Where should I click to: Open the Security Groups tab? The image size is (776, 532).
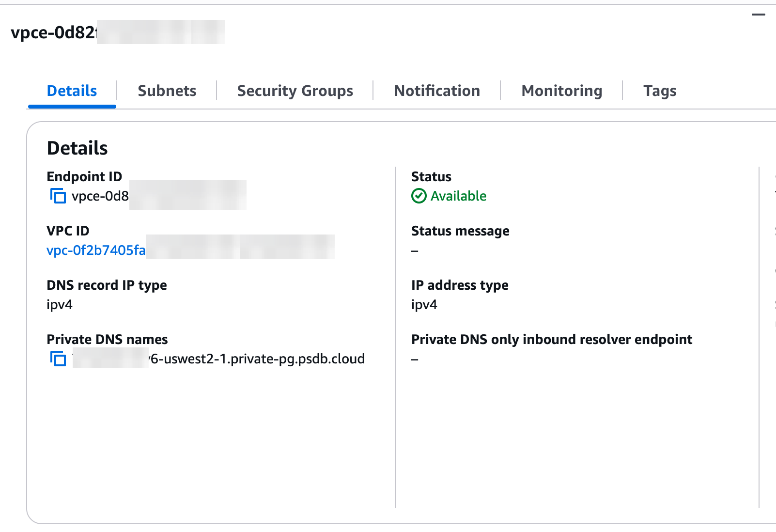pos(295,91)
